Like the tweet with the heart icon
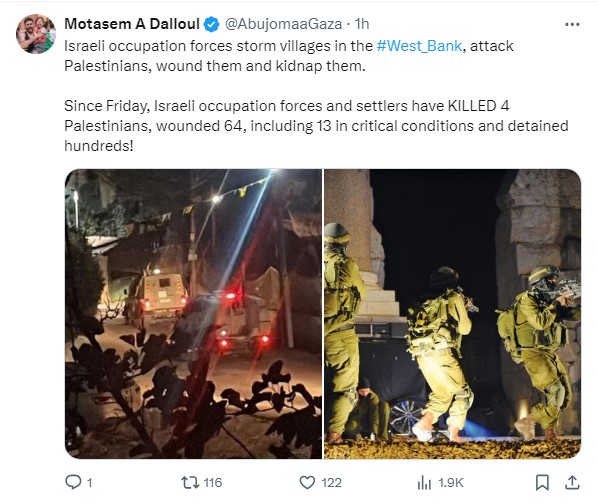The height and width of the screenshot is (503, 598). click(x=307, y=482)
